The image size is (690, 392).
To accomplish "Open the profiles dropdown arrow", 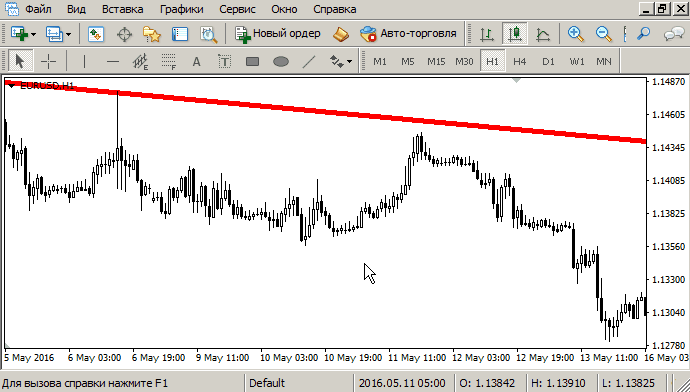I will pos(69,34).
